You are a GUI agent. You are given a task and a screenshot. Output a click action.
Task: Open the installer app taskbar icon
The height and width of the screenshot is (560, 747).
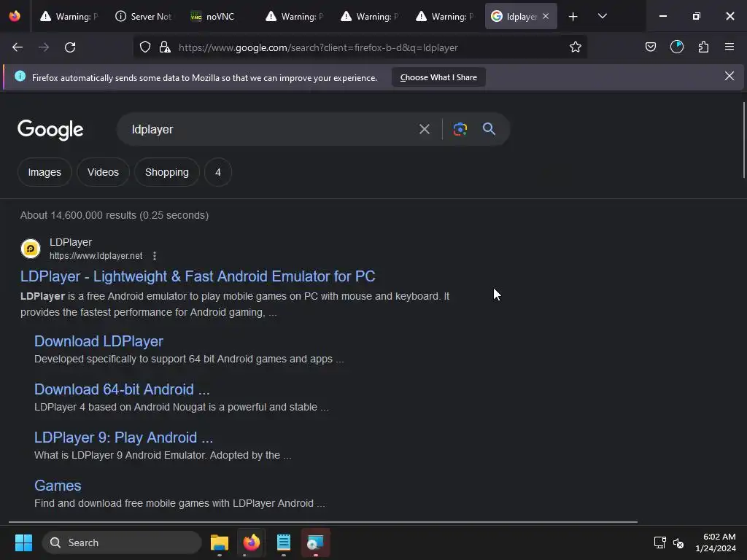(315, 542)
